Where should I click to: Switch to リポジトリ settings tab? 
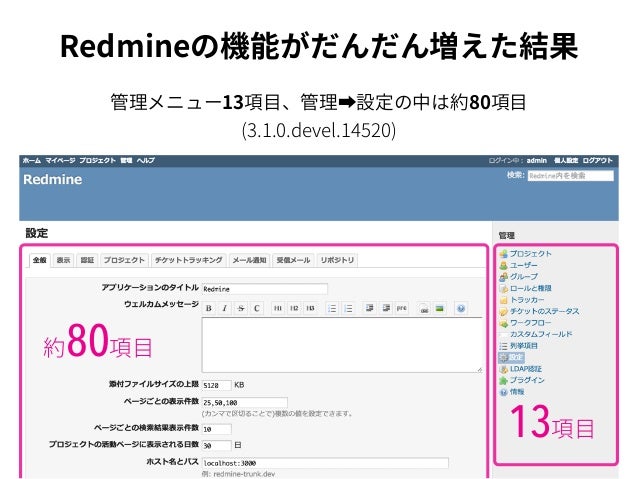[337, 260]
